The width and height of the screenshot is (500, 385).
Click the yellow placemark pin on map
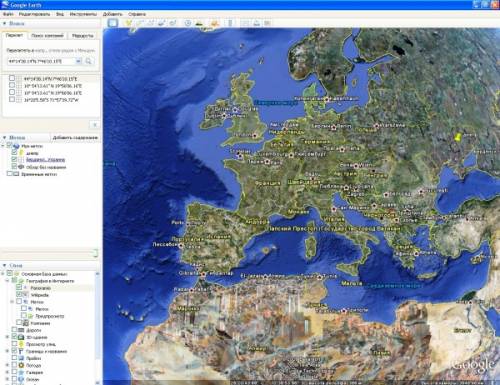458,137
